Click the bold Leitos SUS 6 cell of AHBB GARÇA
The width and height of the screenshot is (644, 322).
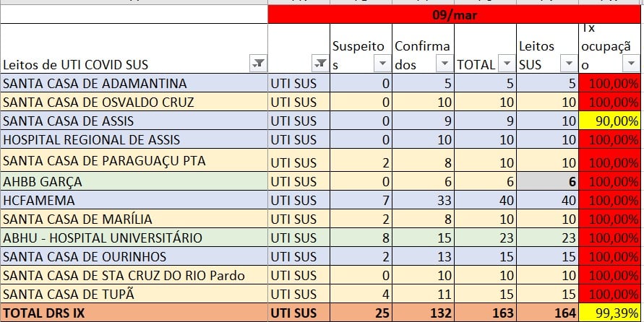[547, 181]
